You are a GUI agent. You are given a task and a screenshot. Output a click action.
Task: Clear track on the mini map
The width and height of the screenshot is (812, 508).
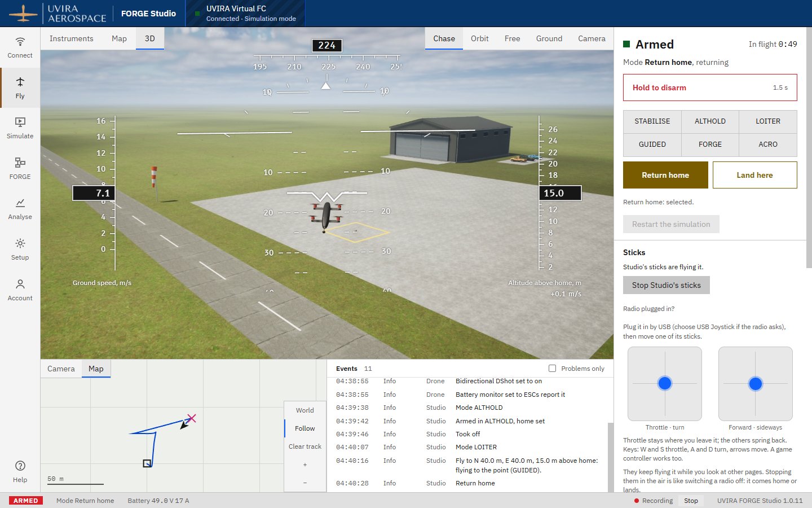pyautogui.click(x=305, y=446)
